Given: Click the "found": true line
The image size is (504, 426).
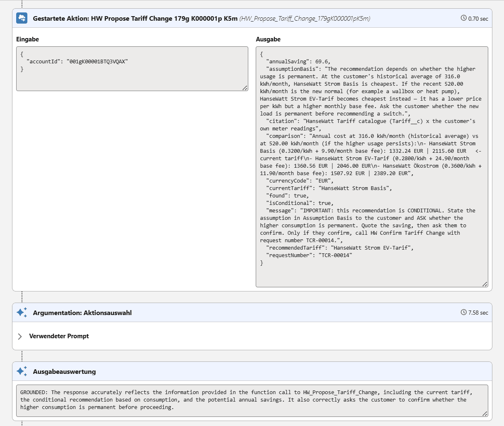Looking at the screenshot, I should [288, 195].
